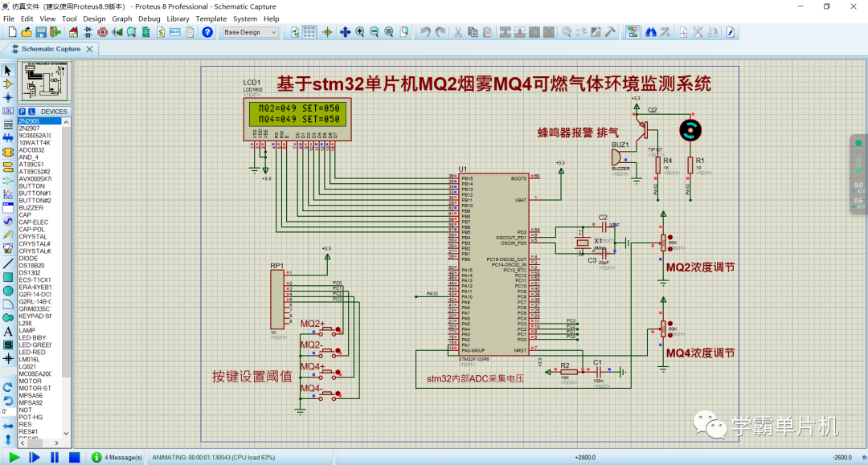Click the Cut icon in the toolbar

click(x=457, y=31)
